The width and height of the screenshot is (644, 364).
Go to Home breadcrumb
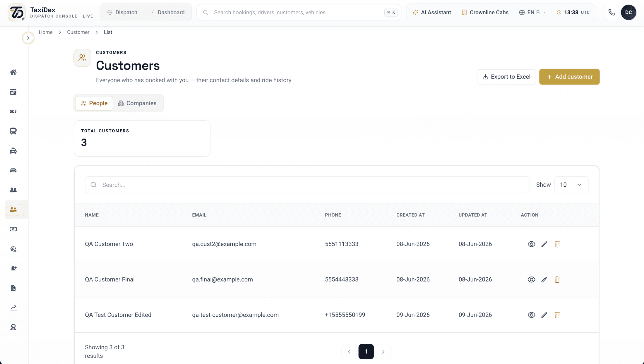pos(46,32)
